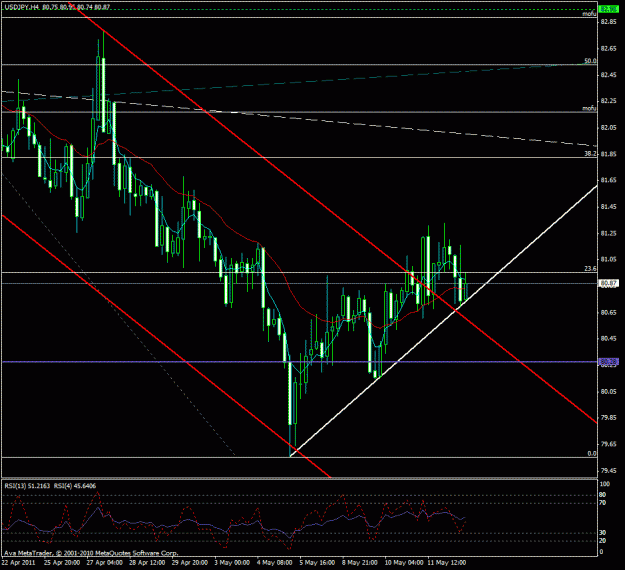Image resolution: width=625 pixels, height=570 pixels.
Task: Click the 81.45 price scale label
Action: (608, 206)
